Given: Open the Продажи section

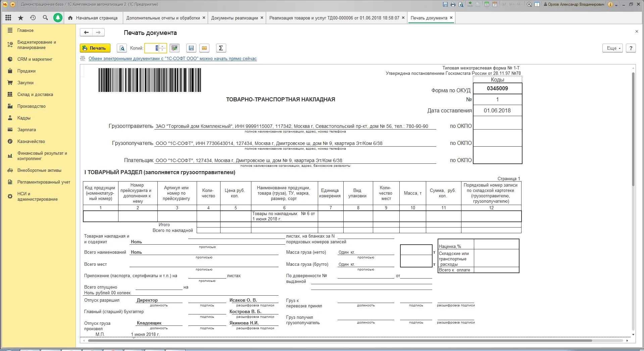Looking at the screenshot, I should pos(39,71).
